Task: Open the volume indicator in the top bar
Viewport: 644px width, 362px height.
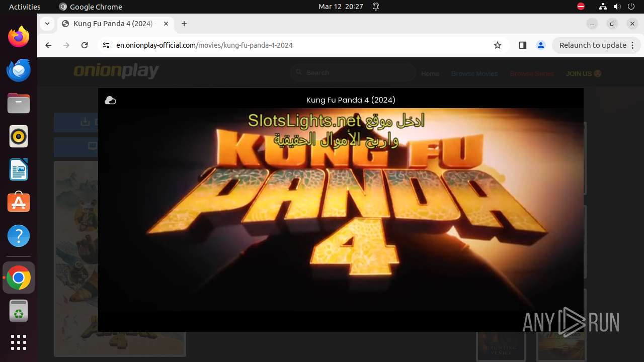Action: 617,7
